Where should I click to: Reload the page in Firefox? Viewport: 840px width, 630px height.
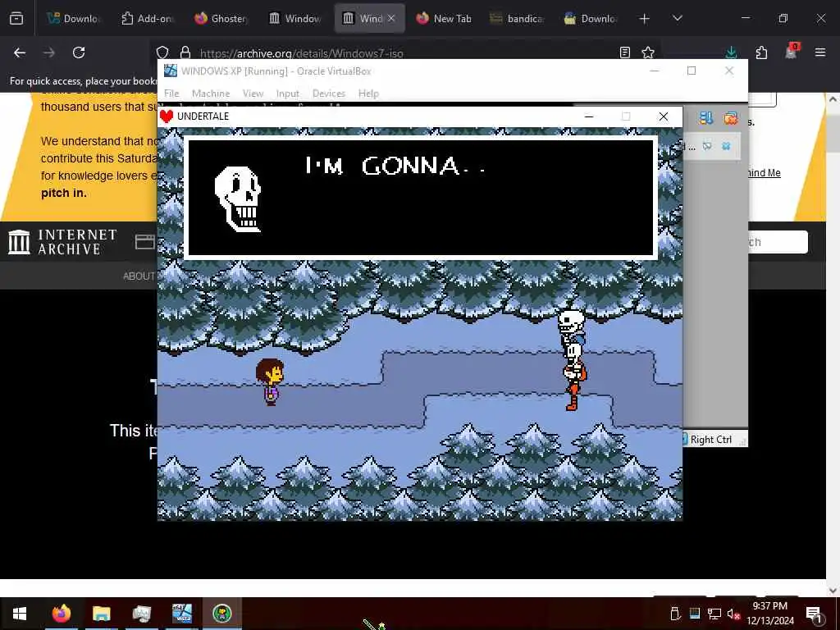point(79,52)
